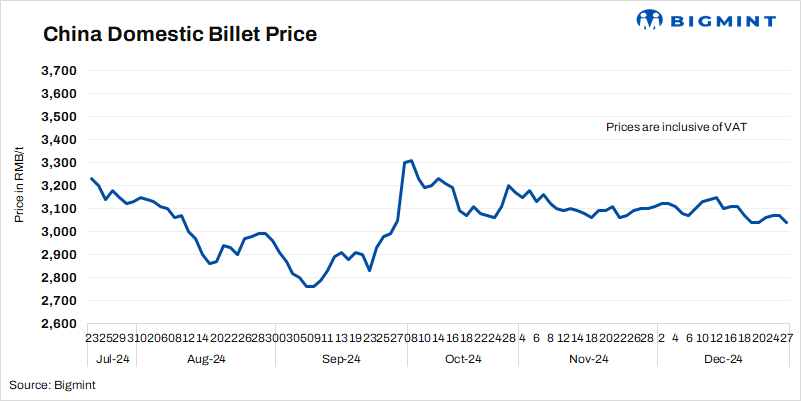Click the price line's highest peak in October
Image resolution: width=801 pixels, height=401 pixels.
coord(411,160)
